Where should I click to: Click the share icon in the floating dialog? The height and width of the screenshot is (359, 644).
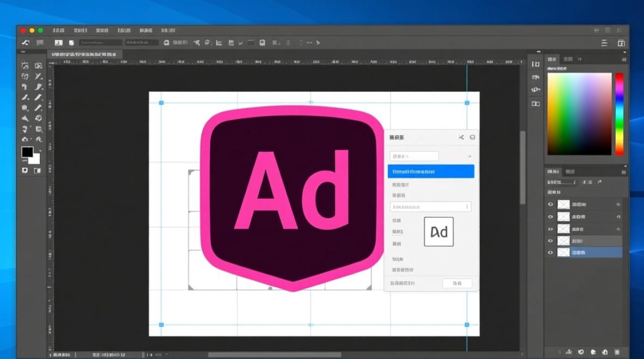pyautogui.click(x=461, y=137)
